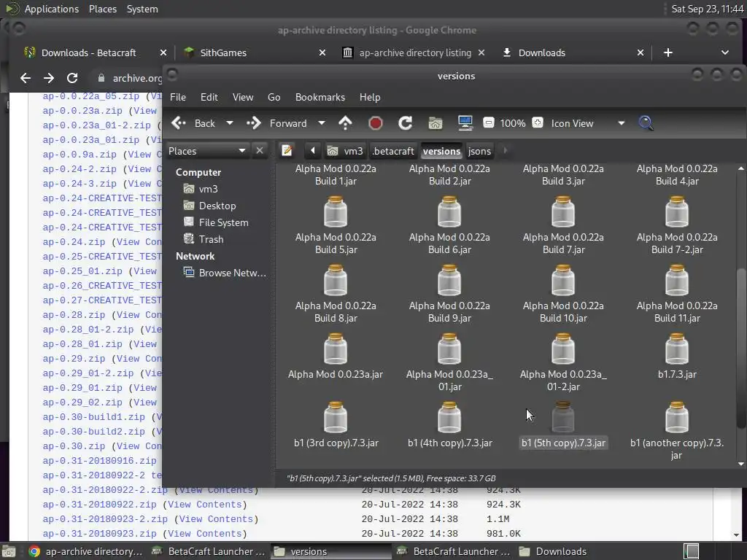The width and height of the screenshot is (747, 560).
Task: Zoom in with the plus icon
Action: (538, 122)
